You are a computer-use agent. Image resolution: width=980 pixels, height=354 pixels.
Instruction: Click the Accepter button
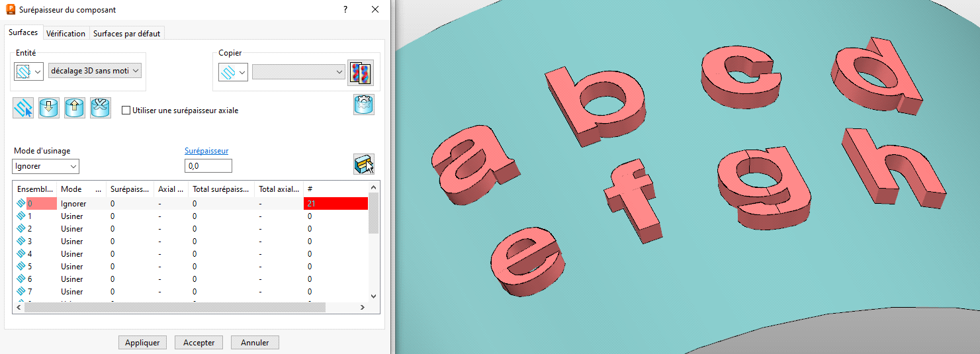pos(199,343)
